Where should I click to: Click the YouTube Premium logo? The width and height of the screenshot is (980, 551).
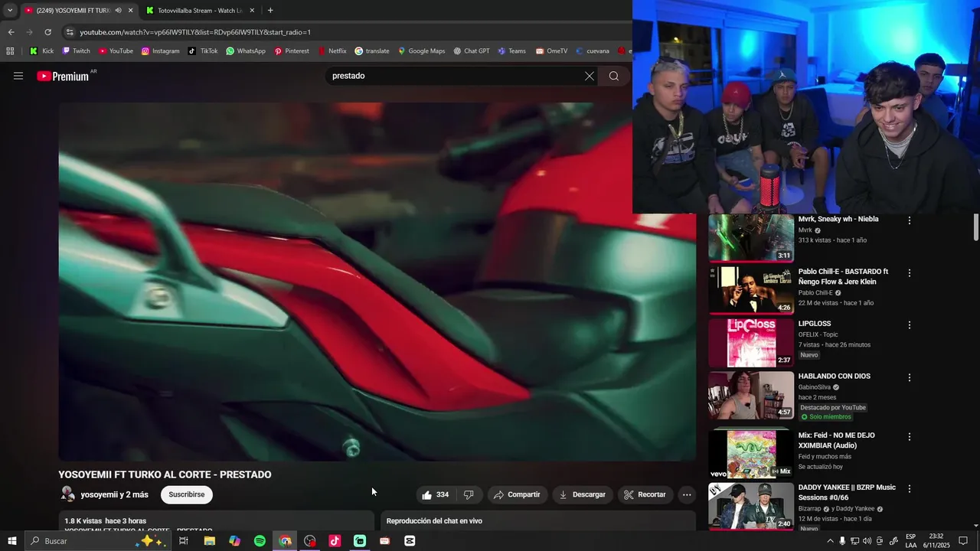click(64, 76)
